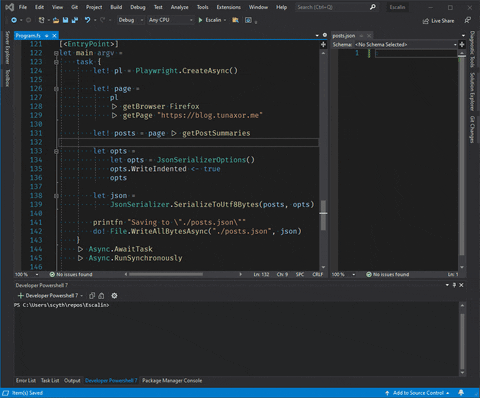Collapse the 'let main argv' code block

pyautogui.click(x=56, y=53)
